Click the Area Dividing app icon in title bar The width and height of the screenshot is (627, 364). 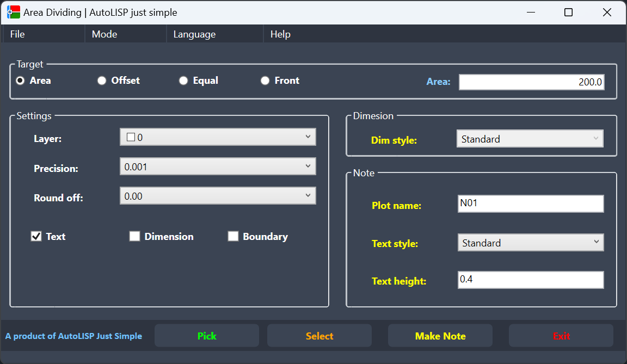[14, 13]
